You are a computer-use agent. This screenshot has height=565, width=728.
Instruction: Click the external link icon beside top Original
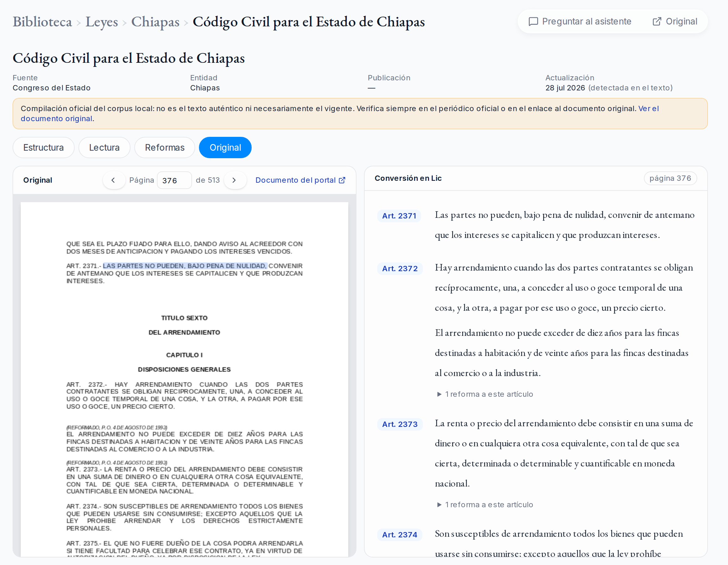[x=657, y=22]
